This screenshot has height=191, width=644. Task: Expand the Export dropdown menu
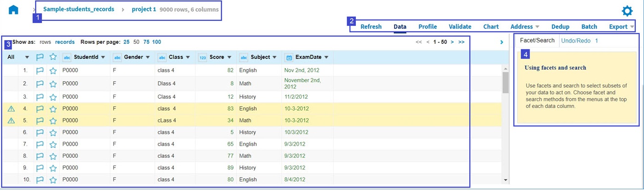click(x=621, y=27)
